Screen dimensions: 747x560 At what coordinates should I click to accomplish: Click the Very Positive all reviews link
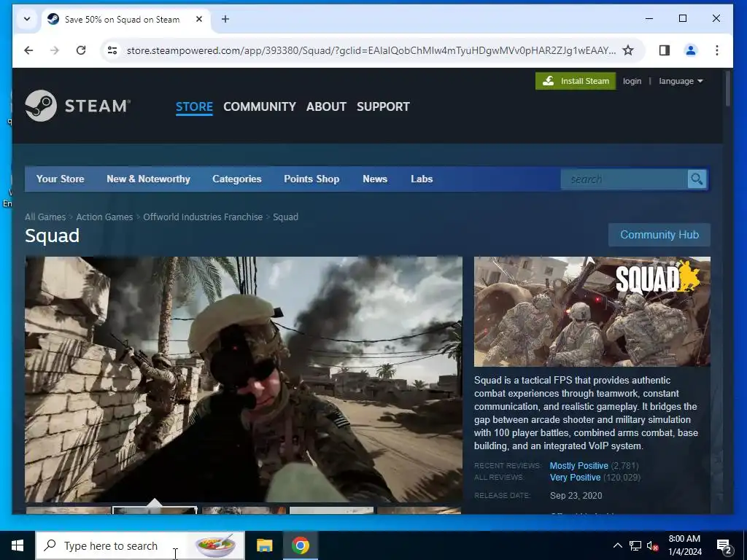(575, 478)
